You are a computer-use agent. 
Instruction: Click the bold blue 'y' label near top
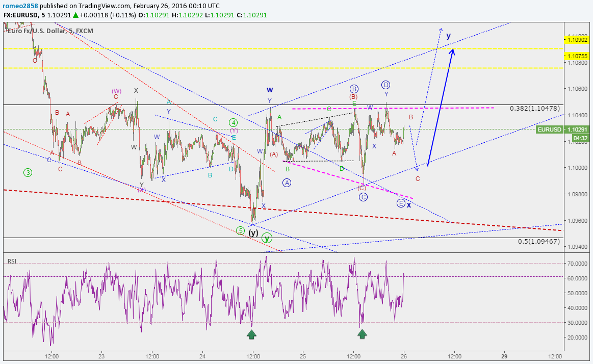[x=449, y=36]
